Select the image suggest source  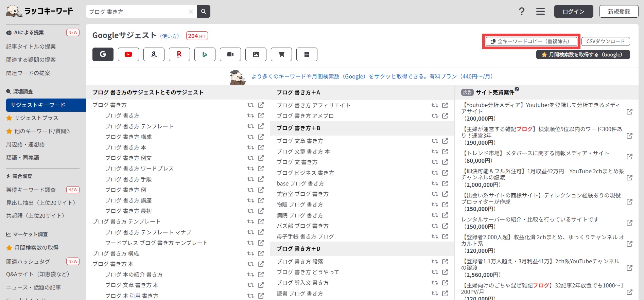coord(256,54)
